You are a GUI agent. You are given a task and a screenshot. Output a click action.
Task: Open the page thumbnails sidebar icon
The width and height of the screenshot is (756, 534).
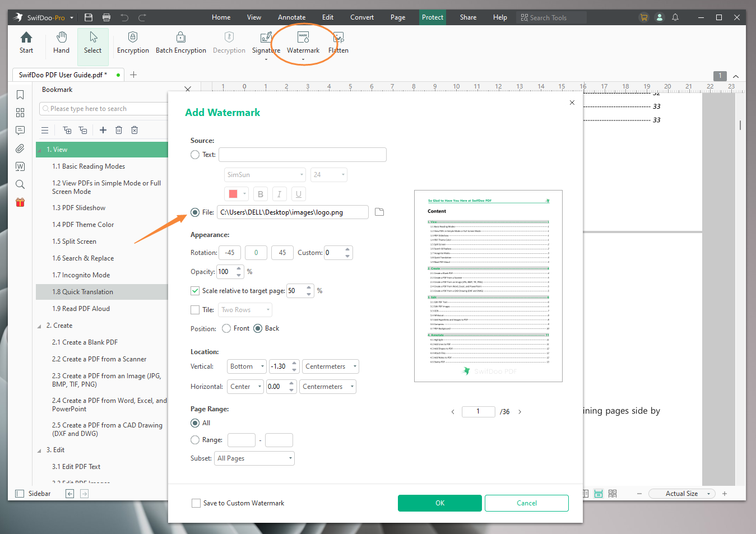[20, 113]
